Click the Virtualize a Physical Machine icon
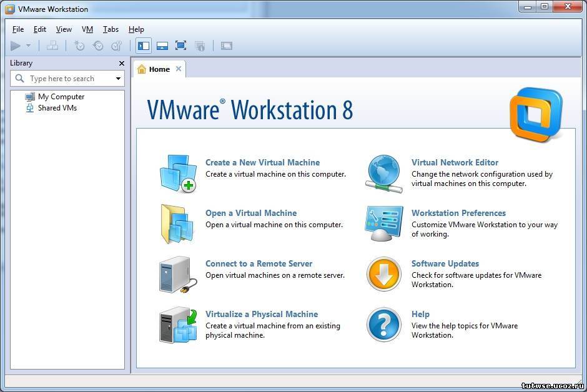Image resolution: width=587 pixels, height=392 pixels. pos(178,325)
